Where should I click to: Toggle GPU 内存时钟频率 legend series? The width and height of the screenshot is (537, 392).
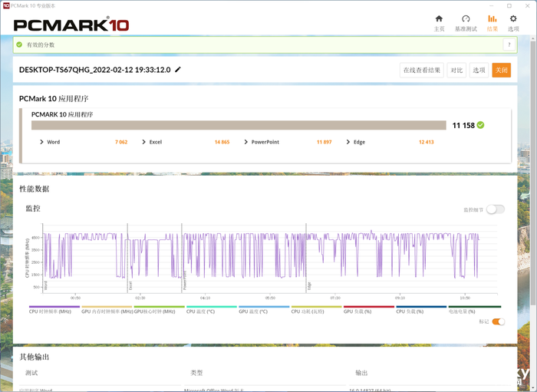click(107, 309)
